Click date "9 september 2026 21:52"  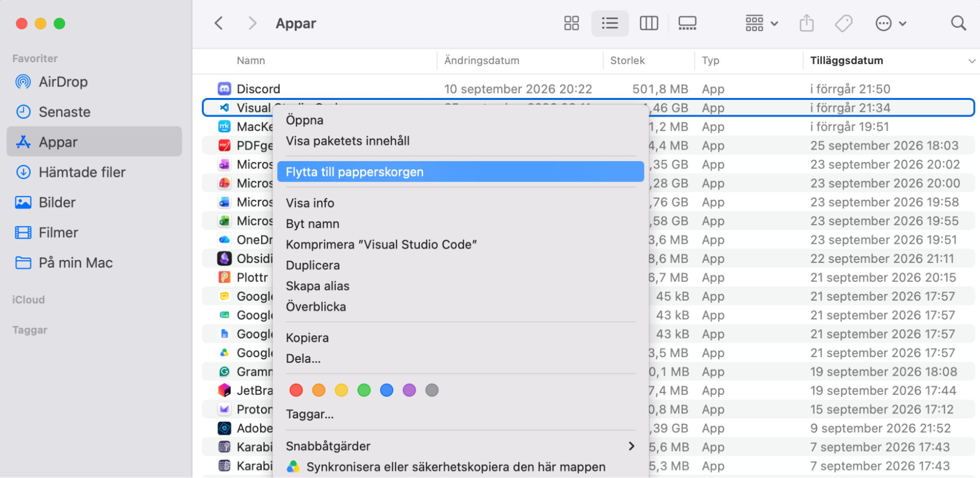pos(880,428)
